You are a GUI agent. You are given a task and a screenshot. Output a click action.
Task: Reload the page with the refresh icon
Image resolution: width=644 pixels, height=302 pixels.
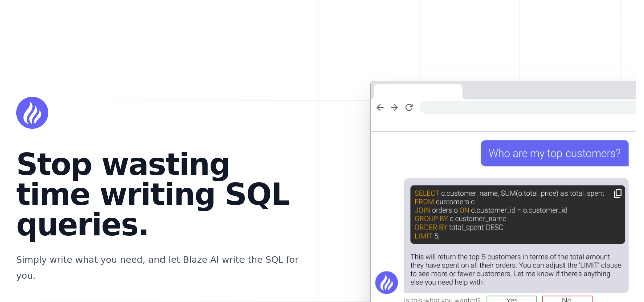pos(409,107)
